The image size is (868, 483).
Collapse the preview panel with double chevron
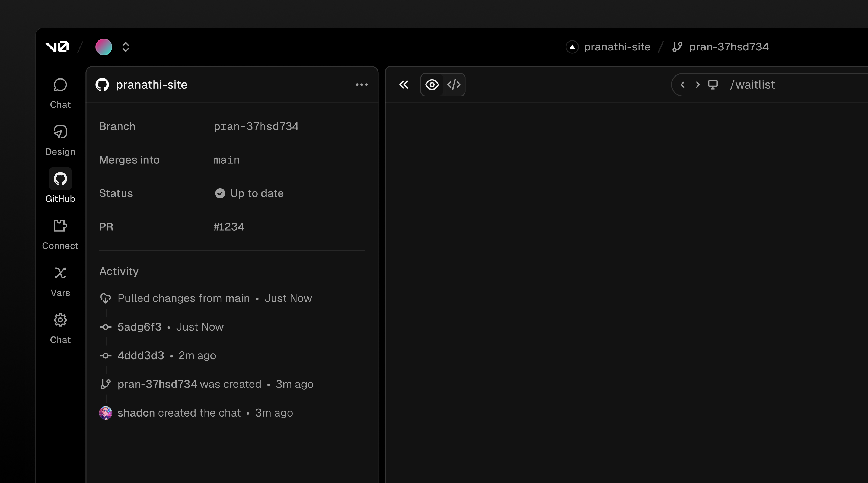404,85
